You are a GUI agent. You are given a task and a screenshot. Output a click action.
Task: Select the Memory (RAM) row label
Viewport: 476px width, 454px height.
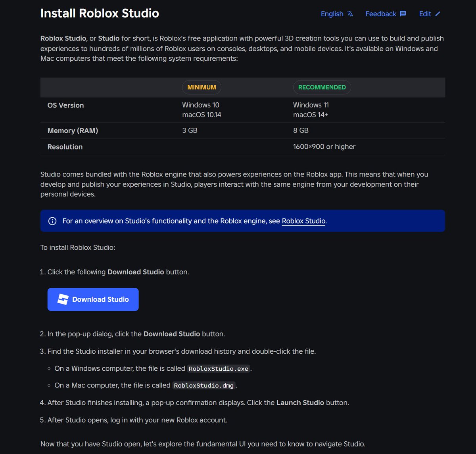(73, 130)
